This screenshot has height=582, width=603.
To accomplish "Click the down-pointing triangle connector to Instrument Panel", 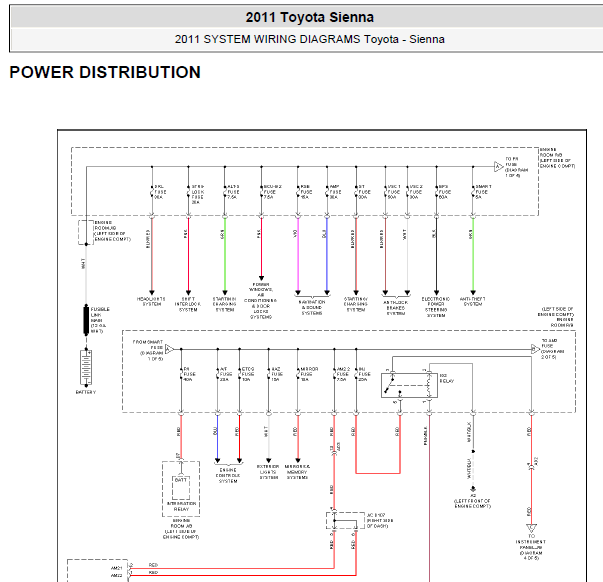I will coord(531,528).
